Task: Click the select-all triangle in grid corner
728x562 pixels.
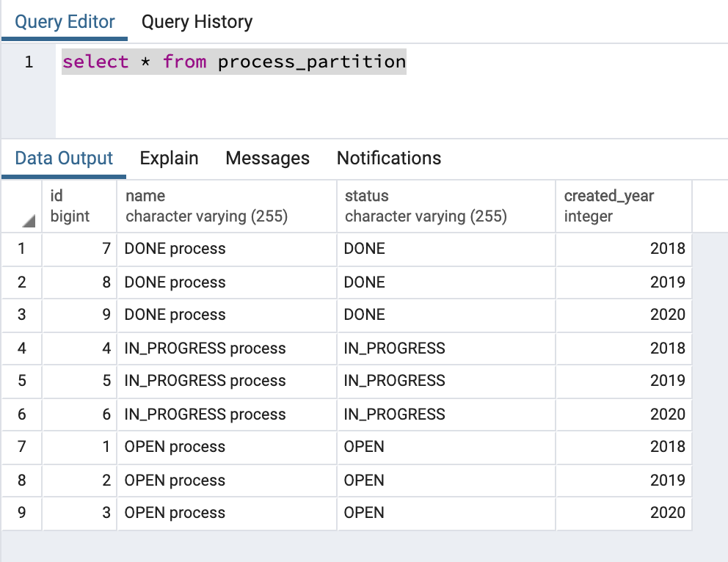Action: [27, 221]
